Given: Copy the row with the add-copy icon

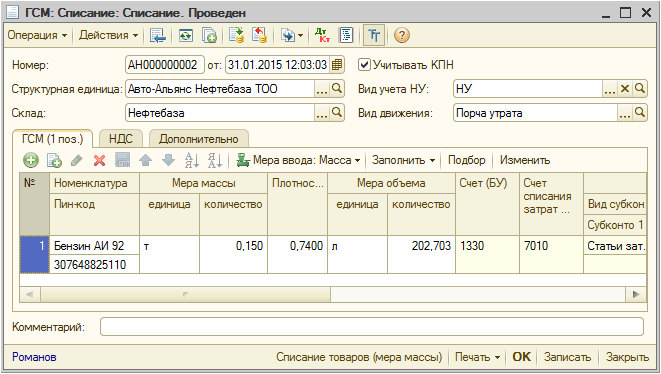Looking at the screenshot, I should click(54, 160).
